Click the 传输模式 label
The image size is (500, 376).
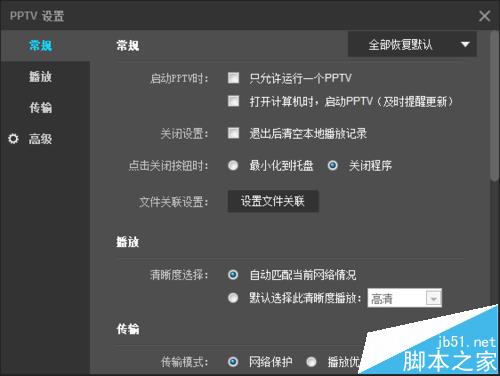(185, 362)
